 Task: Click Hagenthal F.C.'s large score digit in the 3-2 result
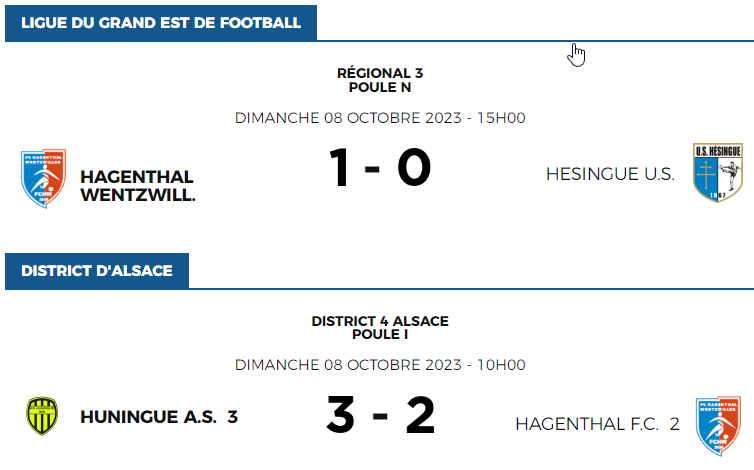tap(420, 415)
